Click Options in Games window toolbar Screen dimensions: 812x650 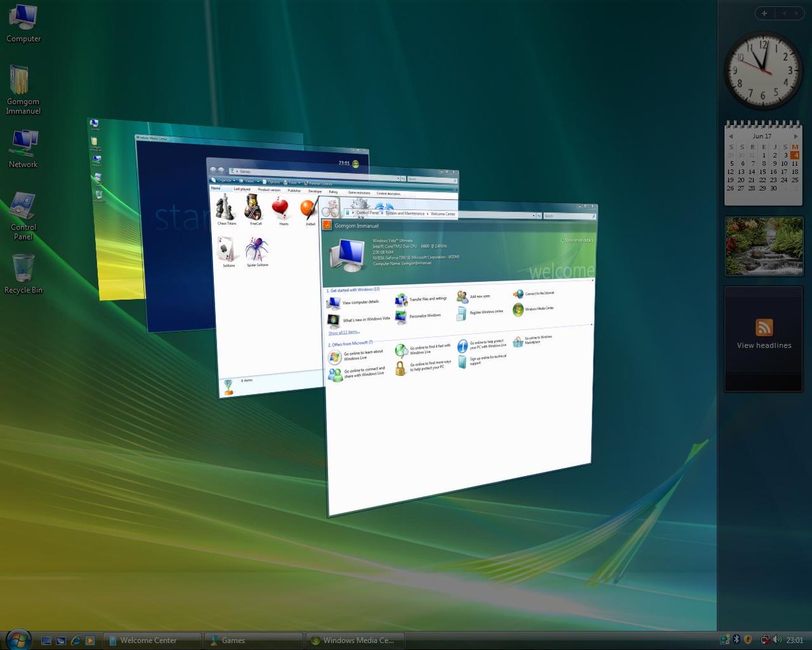(x=271, y=181)
